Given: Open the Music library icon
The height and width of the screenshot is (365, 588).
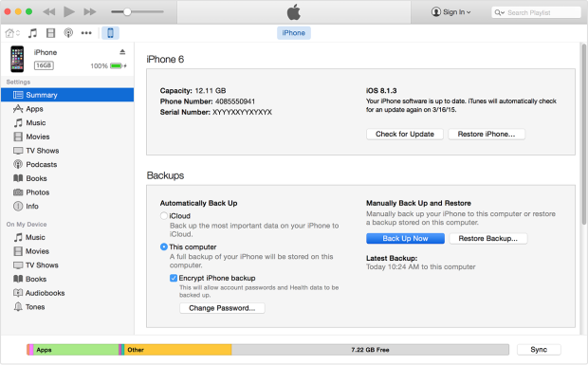Looking at the screenshot, I should pos(32,33).
